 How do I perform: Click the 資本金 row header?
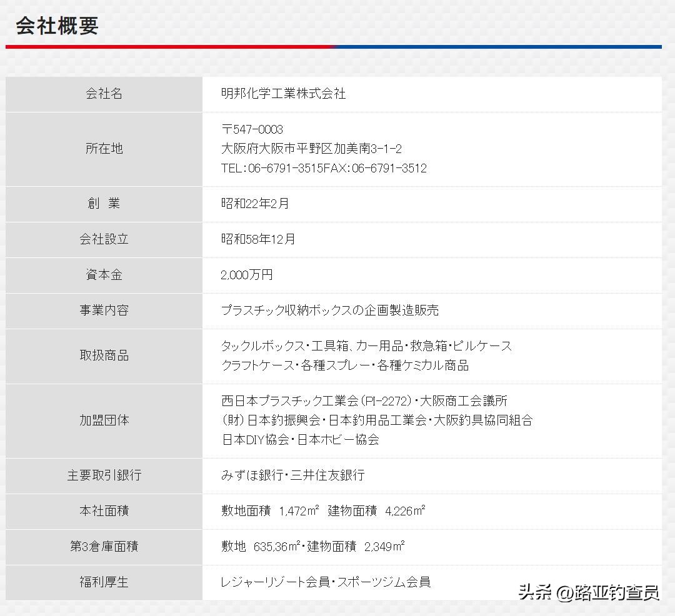click(x=103, y=275)
